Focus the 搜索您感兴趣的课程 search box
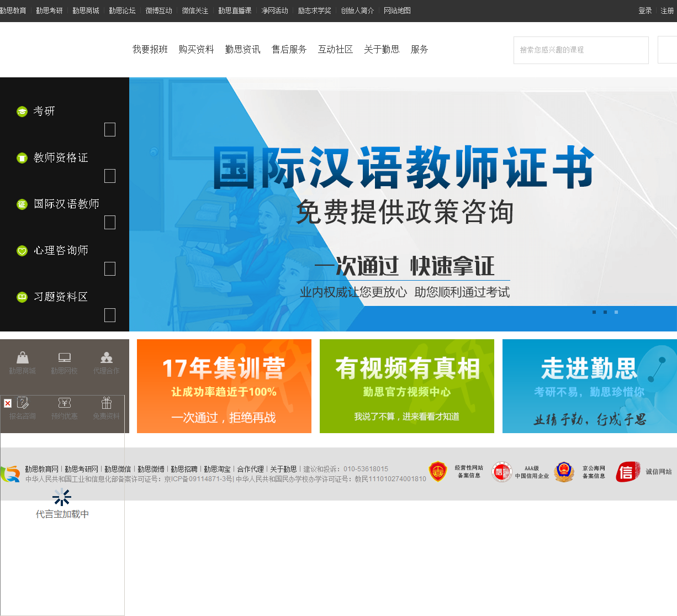This screenshot has width=677, height=616. click(x=581, y=50)
